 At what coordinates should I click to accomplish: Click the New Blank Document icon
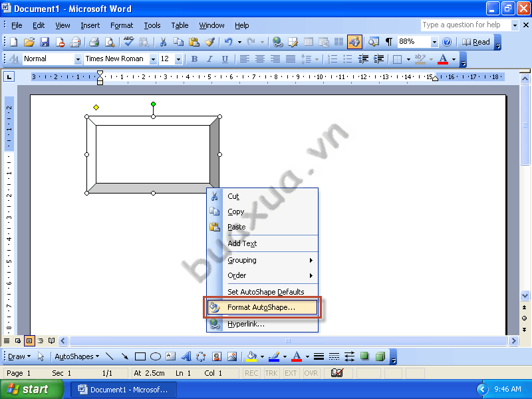coord(14,42)
